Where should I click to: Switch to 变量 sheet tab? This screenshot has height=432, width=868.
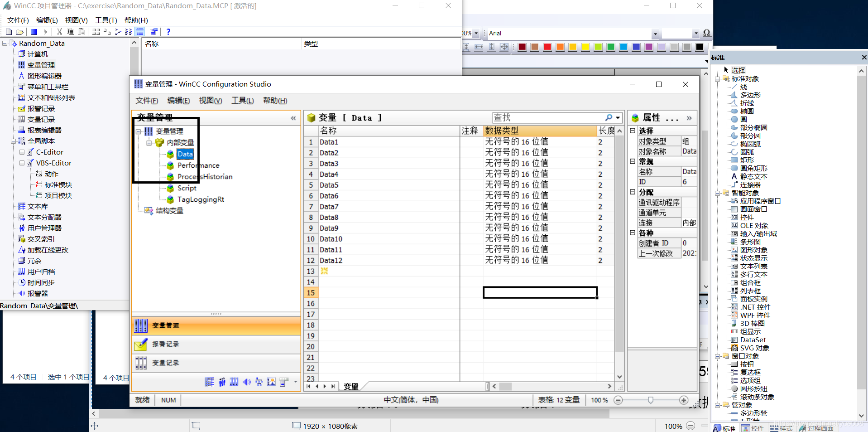pos(351,387)
